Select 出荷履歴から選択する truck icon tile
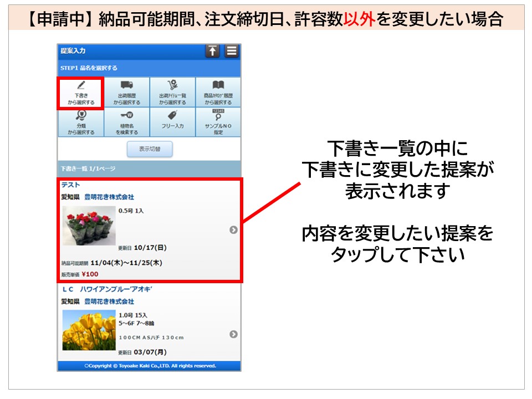The image size is (532, 399). pyautogui.click(x=127, y=93)
